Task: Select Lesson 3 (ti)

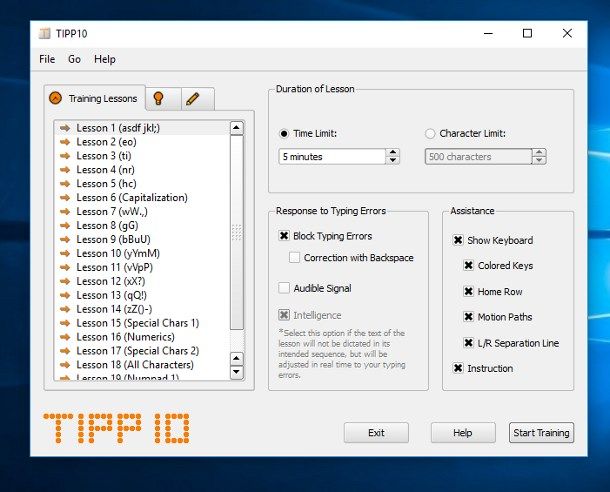Action: [142, 156]
